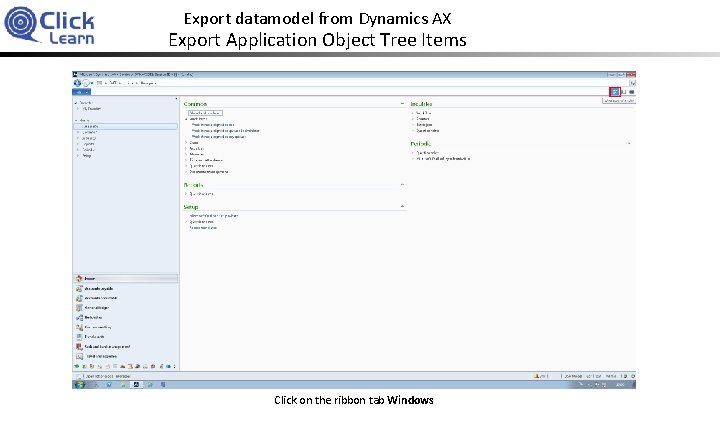Open Questionnaires under Reports section
The width and height of the screenshot is (720, 437).
pos(202,194)
